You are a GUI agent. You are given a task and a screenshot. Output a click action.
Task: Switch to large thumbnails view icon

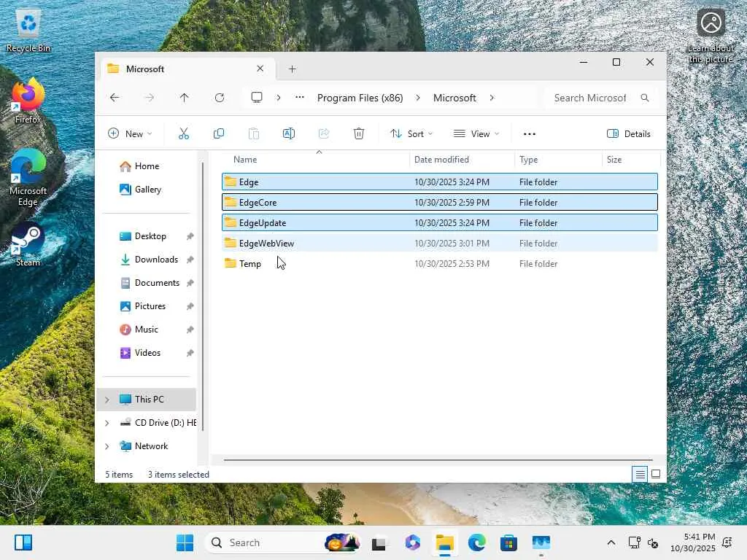pos(656,474)
